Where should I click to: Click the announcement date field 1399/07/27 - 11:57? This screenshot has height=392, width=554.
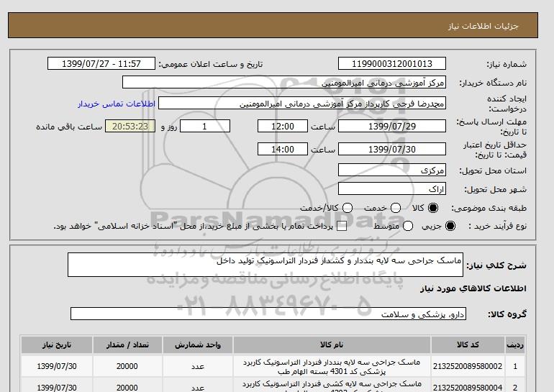[101, 63]
